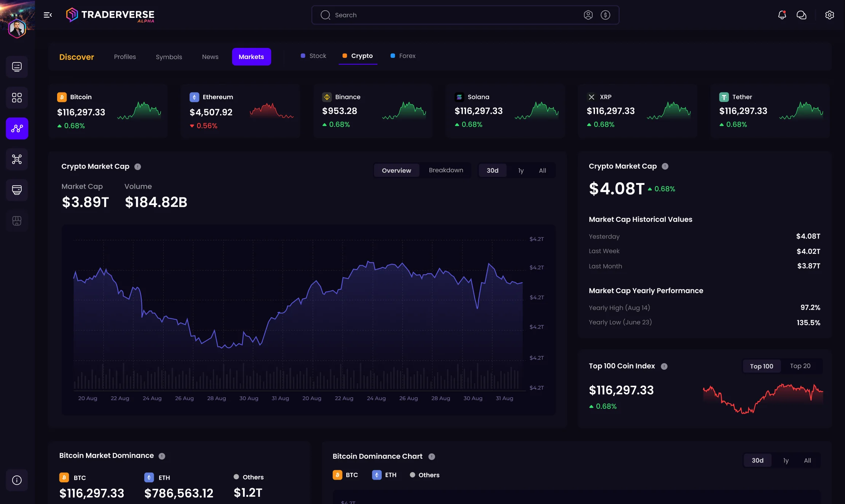
Task: Select the wallet icon in the sidebar
Action: 17,190
